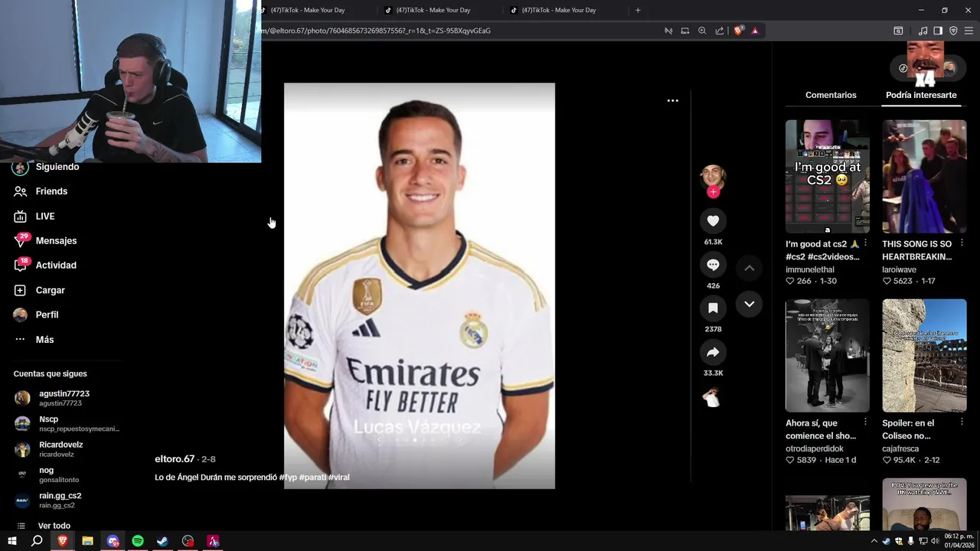Show hidden system tray icons
980x551 pixels.
coord(874,541)
